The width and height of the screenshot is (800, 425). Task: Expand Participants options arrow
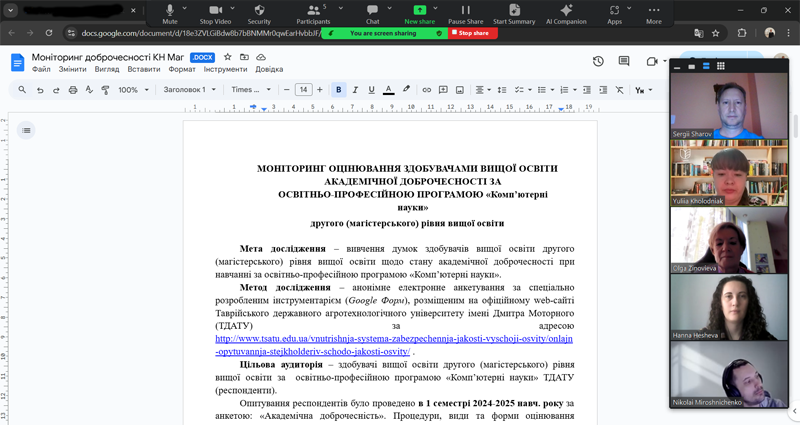(341, 8)
